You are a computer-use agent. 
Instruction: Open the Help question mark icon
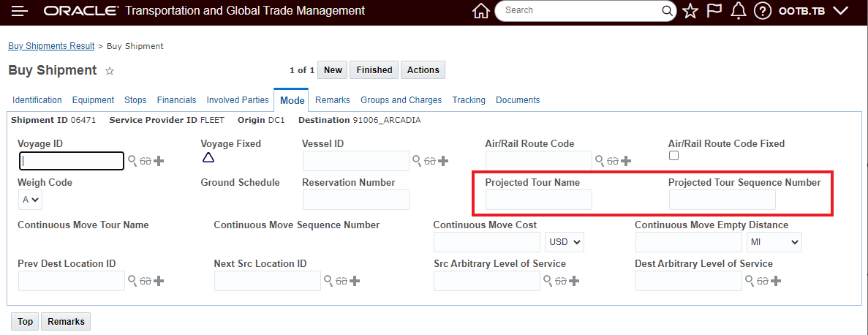pyautogui.click(x=763, y=11)
